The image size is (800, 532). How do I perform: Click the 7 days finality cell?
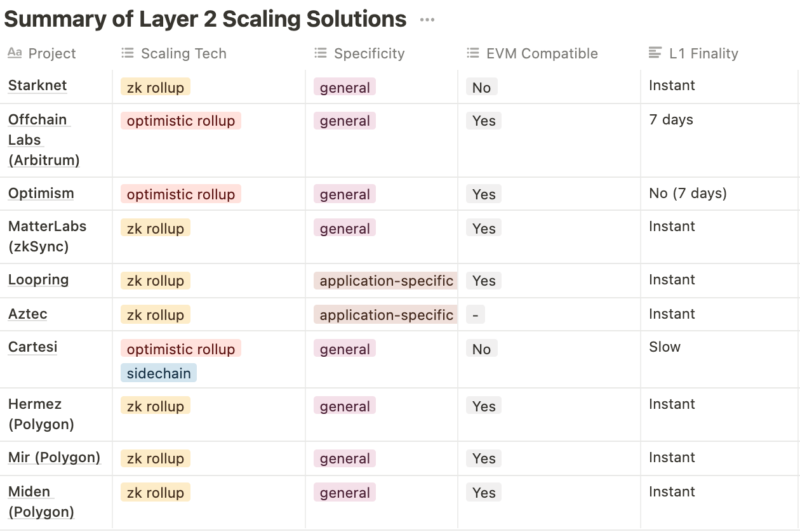pyautogui.click(x=671, y=120)
